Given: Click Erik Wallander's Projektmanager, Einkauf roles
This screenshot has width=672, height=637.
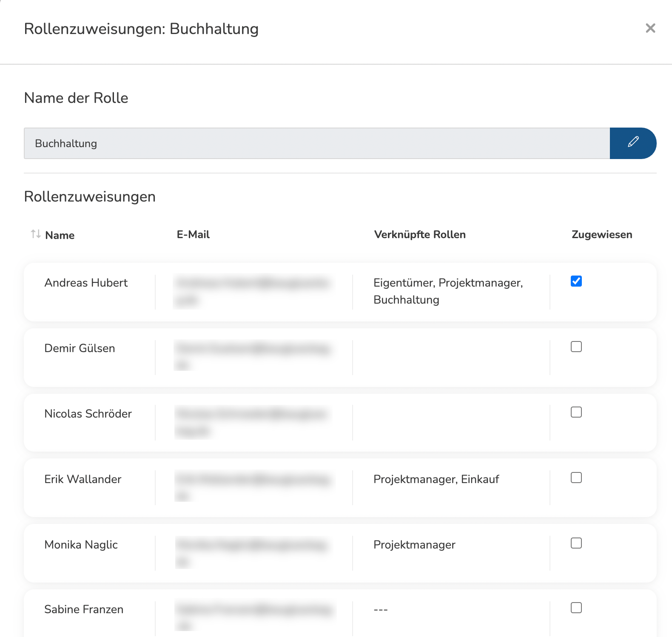Looking at the screenshot, I should coord(436,479).
